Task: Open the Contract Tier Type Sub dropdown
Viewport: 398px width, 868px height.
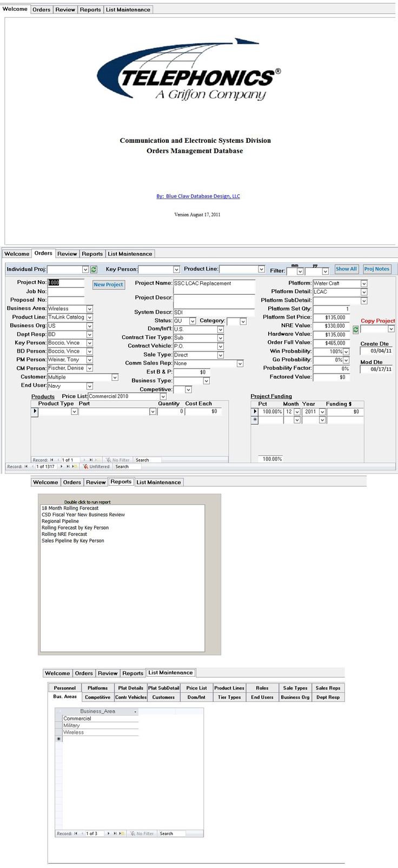Action: click(220, 337)
